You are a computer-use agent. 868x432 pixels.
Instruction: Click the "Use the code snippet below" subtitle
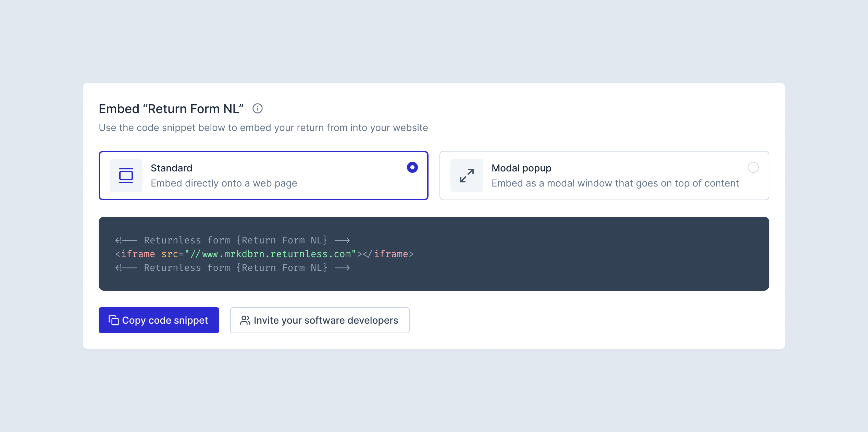coord(263,128)
